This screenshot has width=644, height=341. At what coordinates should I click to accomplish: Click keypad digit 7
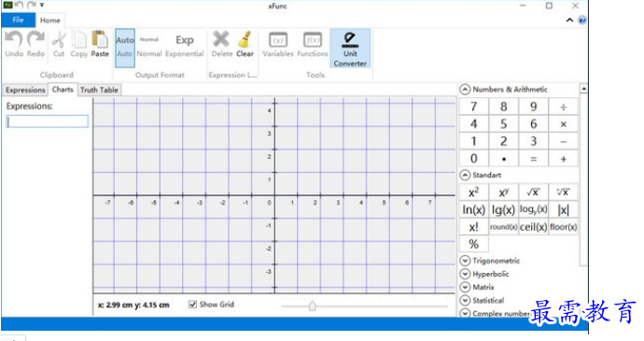point(473,107)
